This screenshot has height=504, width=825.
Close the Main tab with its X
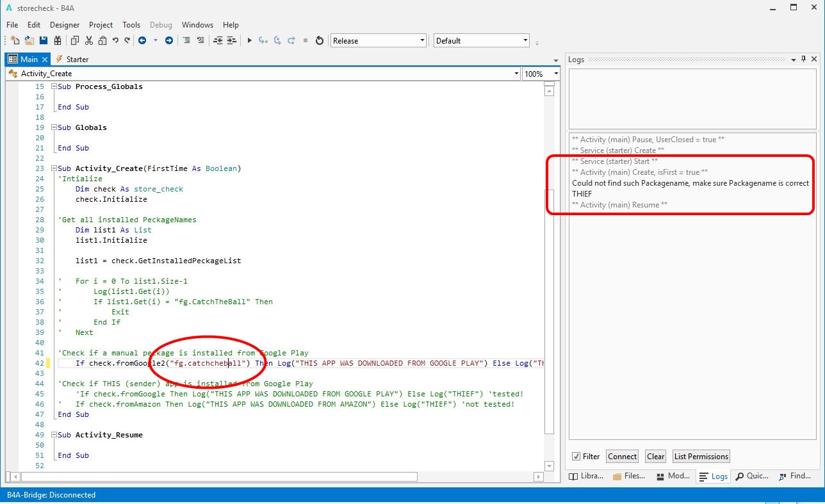click(x=45, y=59)
